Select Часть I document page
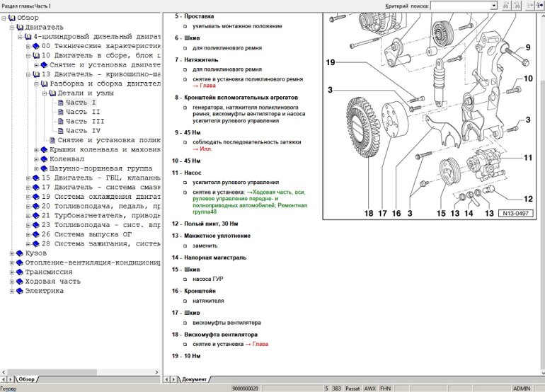The image size is (545, 392). coord(81,103)
